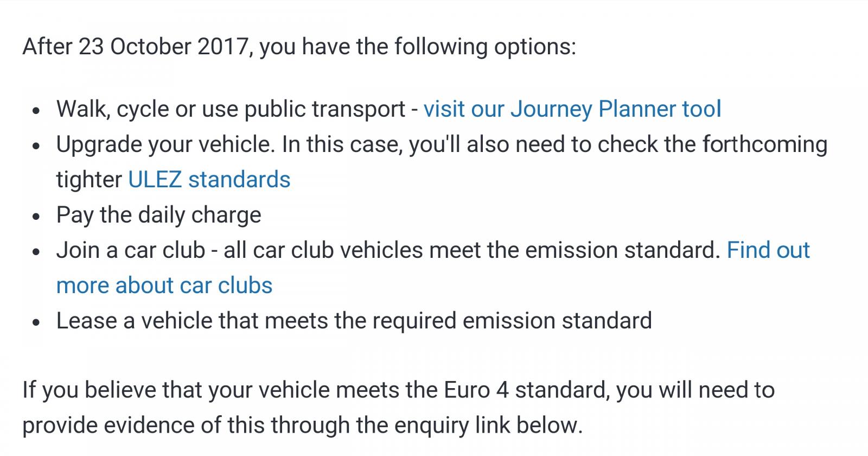Viewport: 868px width, 456px height.
Task: Click the bullet beside "Pay the daily charge"
Action: pyautogui.click(x=36, y=217)
